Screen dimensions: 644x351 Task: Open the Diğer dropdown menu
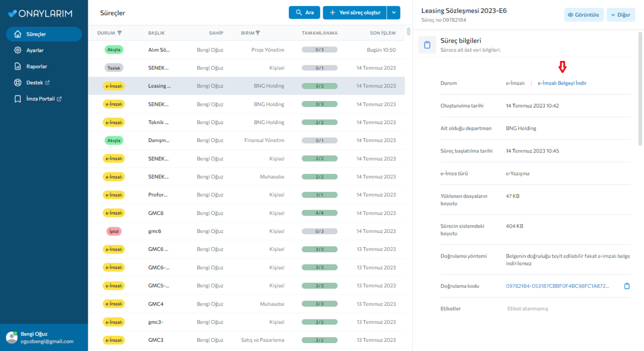point(620,15)
